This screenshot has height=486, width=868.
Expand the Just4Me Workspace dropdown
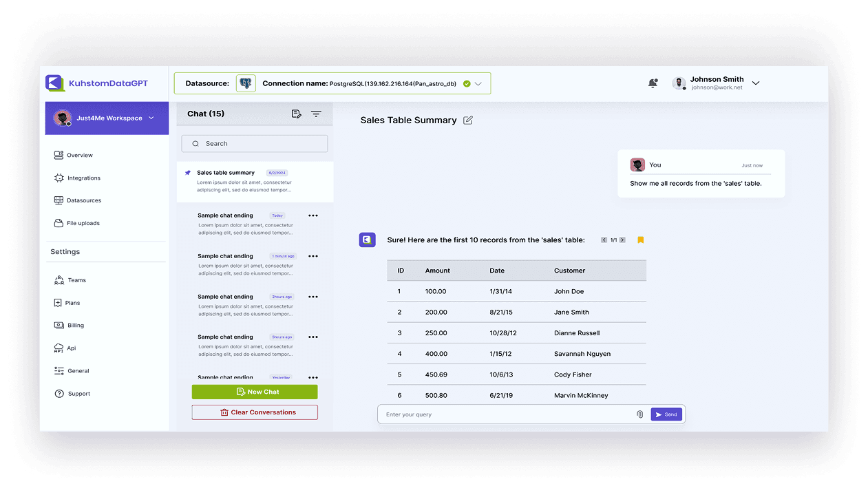[x=151, y=118]
